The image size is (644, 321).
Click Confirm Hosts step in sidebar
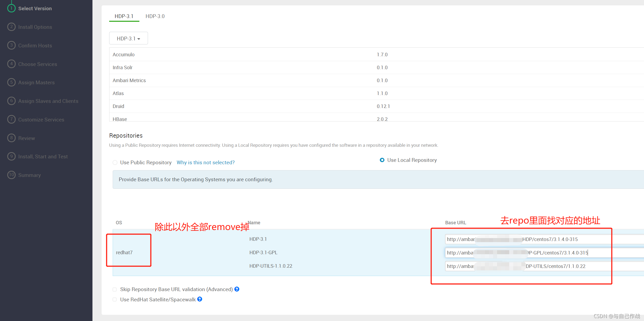point(35,46)
